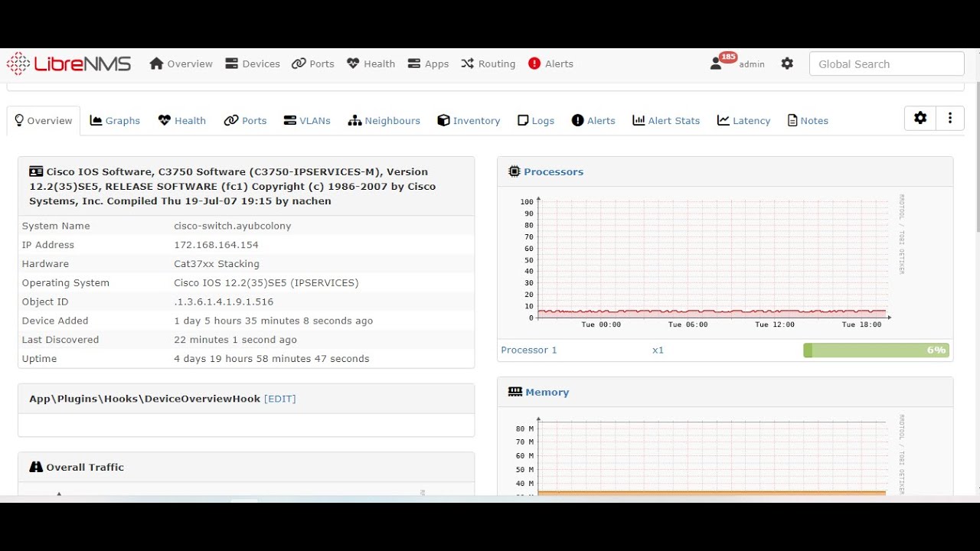Open the Alerts menu in top navbar

coord(550,64)
